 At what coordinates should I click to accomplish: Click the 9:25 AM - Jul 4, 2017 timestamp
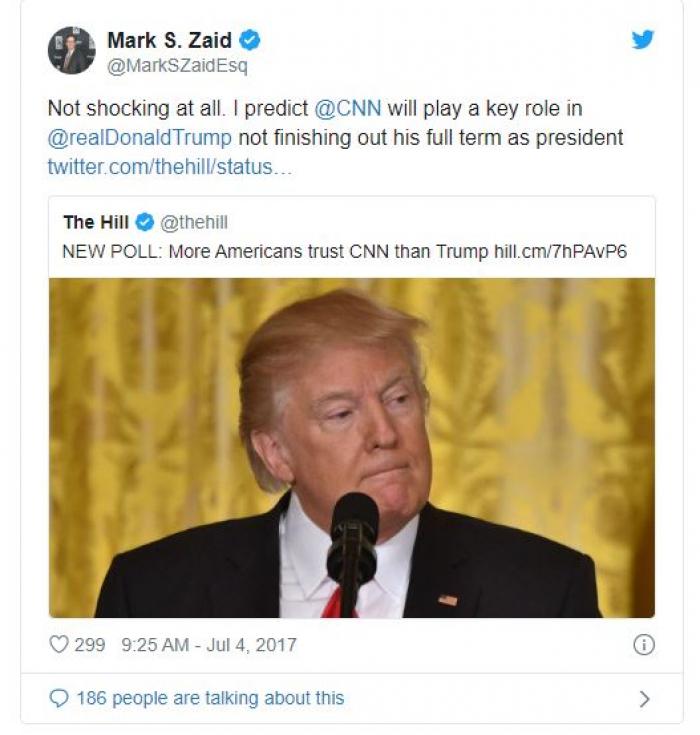point(209,645)
